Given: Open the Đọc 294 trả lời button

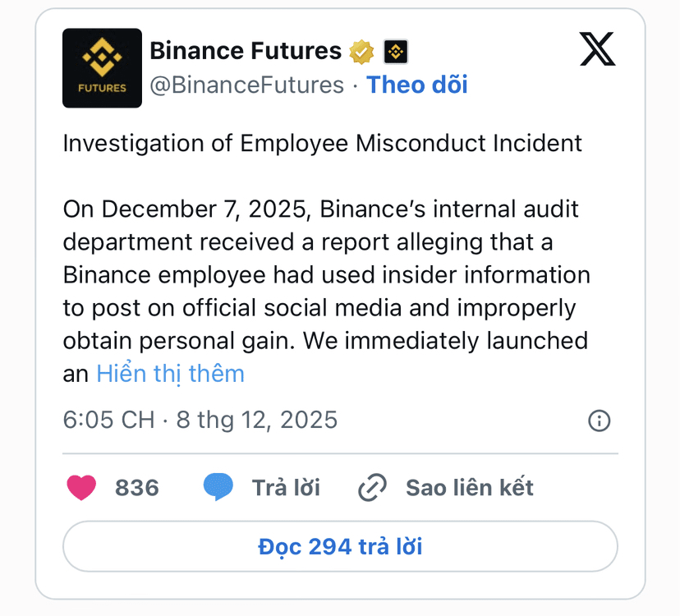Looking at the screenshot, I should click(x=340, y=546).
